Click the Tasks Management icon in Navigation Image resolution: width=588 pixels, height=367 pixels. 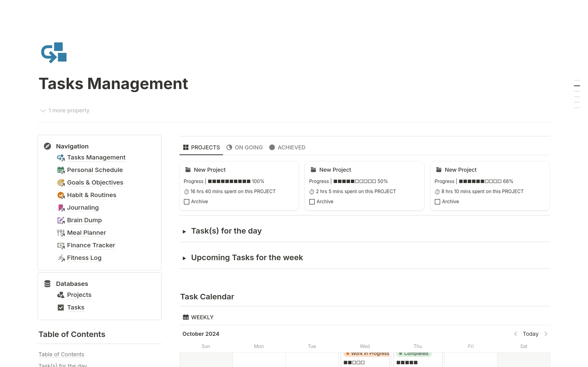(x=61, y=158)
